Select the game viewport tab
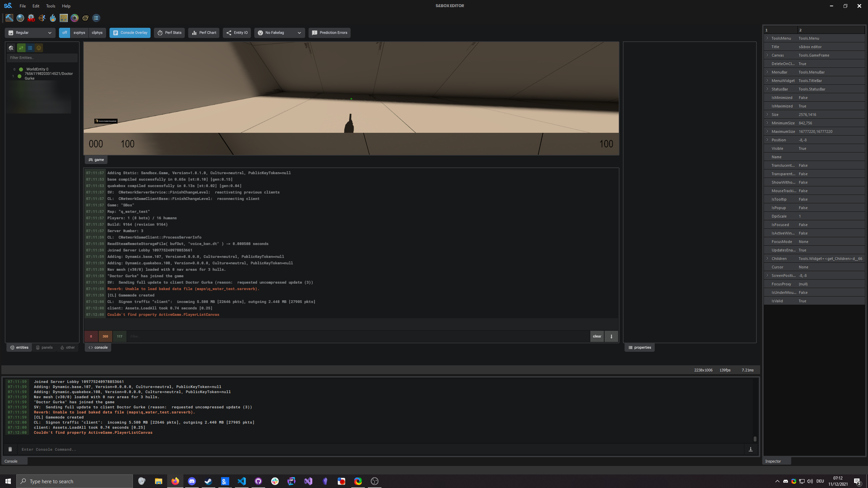 click(x=96, y=160)
